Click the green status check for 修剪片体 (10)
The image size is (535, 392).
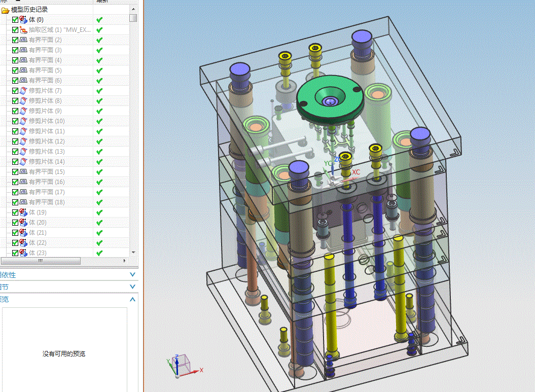click(x=99, y=122)
